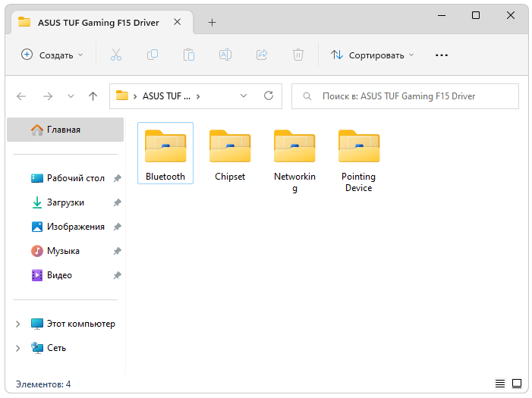532x398 pixels.
Task: Click Элементов: 4 status text
Action: tap(43, 384)
